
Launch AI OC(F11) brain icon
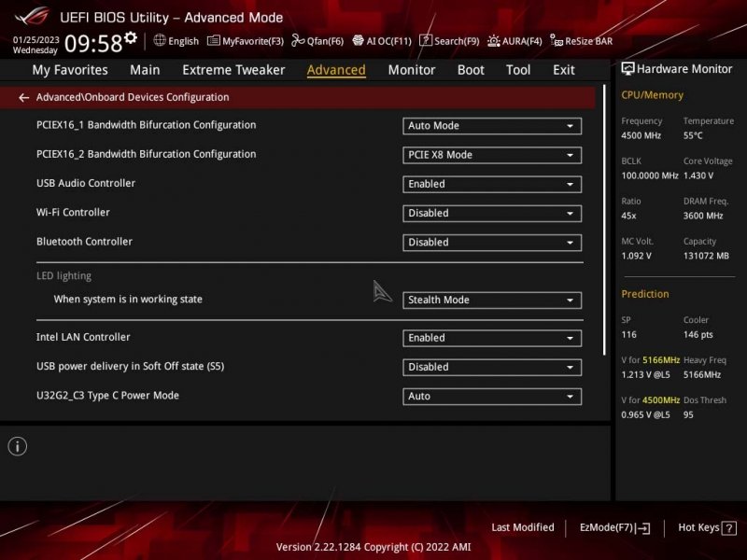coord(358,40)
